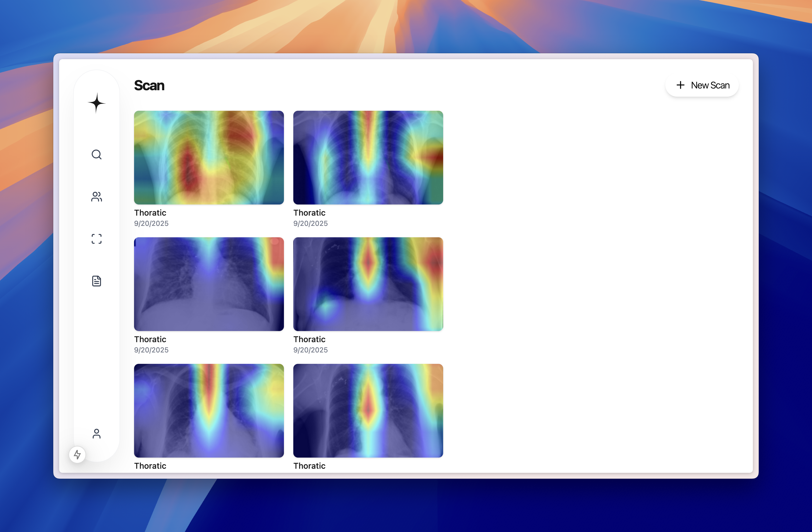Open first scan thumbnail in top row
The image size is (812, 532).
coord(209,157)
